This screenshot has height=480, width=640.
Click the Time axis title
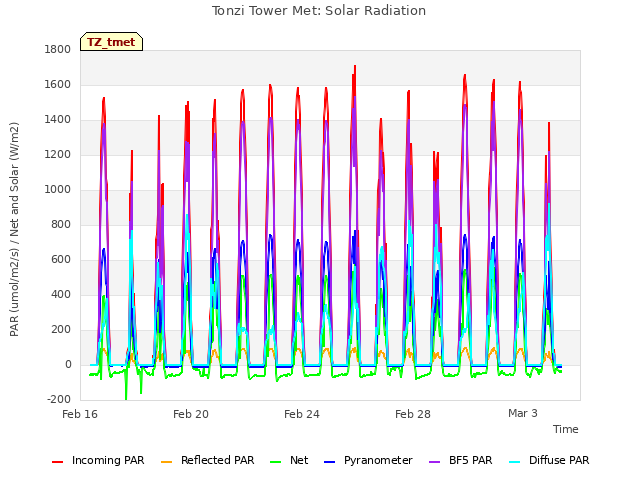point(566,429)
